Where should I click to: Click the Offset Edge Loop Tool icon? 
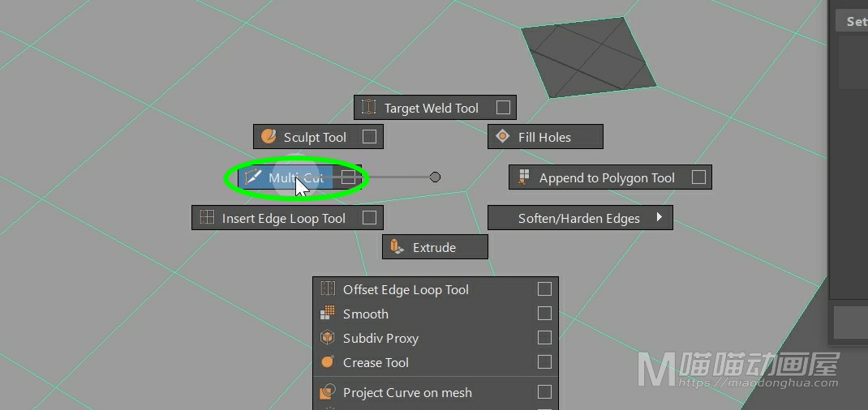[328, 289]
